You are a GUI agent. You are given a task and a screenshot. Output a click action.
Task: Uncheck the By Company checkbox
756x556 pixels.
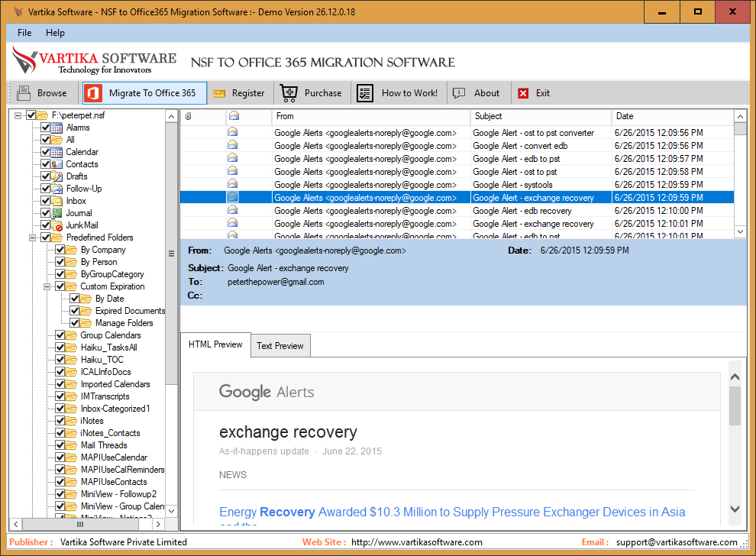(60, 250)
